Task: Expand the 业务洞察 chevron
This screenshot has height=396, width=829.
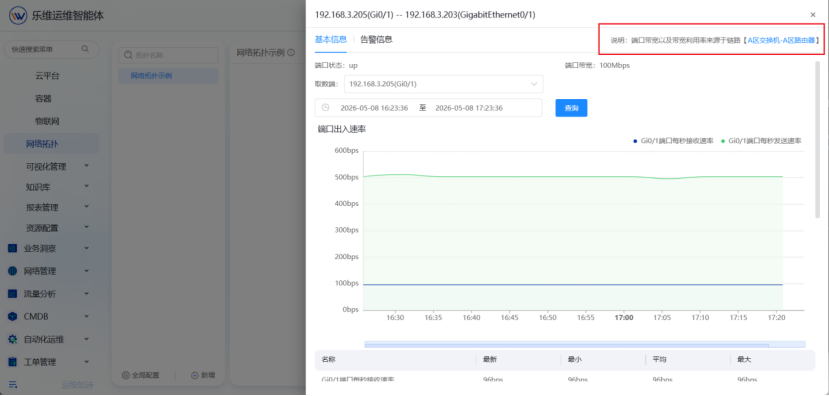Action: pos(87,248)
